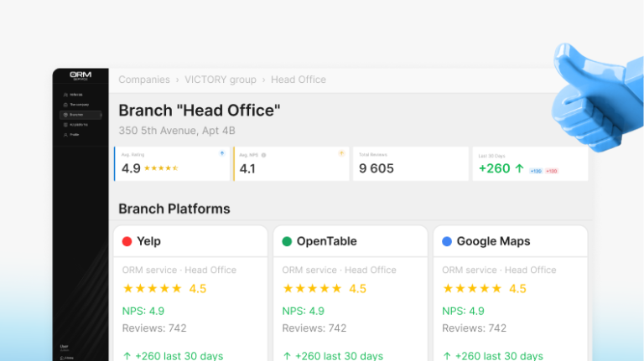This screenshot has height=361, width=644.
Task: Click the Branch "Head Office" heading
Action: point(200,111)
